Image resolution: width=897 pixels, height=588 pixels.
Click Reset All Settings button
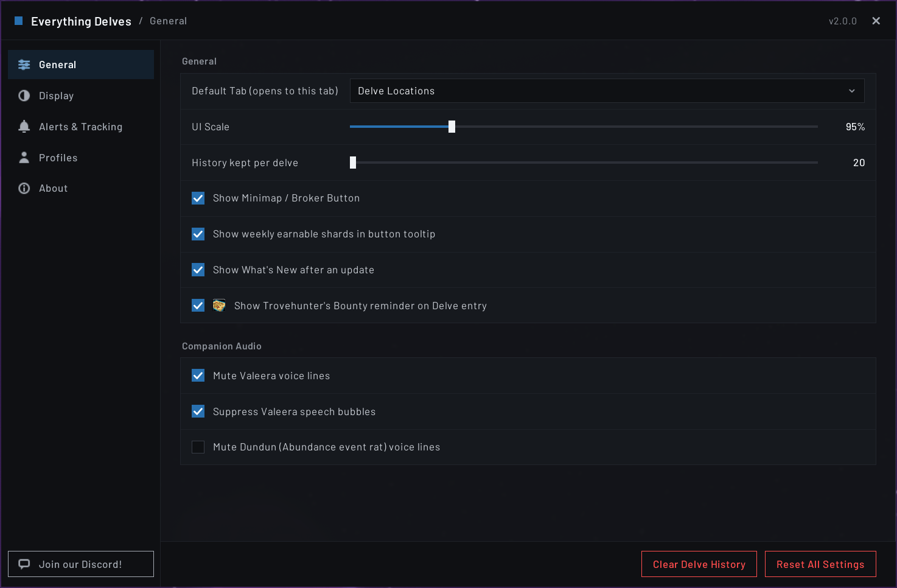pyautogui.click(x=820, y=564)
